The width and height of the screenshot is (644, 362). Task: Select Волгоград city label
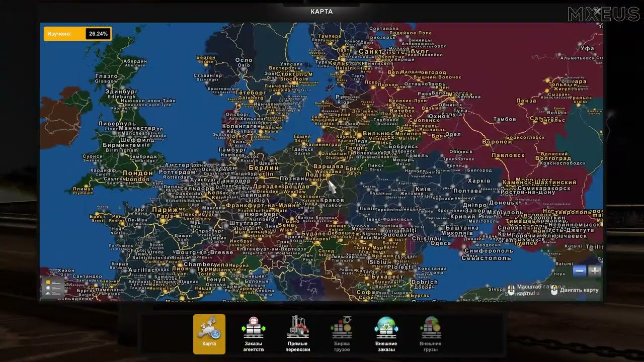[x=553, y=158]
